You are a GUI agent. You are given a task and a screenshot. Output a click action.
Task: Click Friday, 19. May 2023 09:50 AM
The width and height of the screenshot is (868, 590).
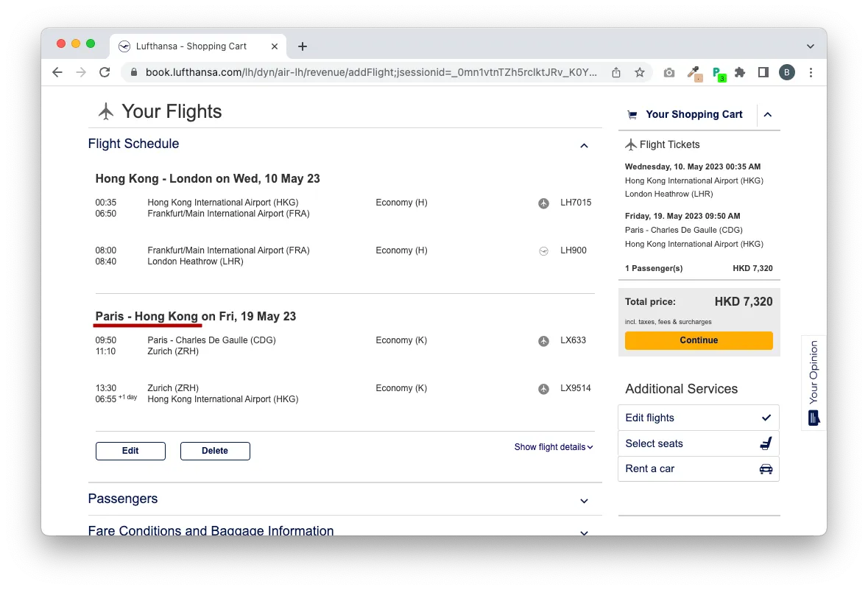click(x=682, y=216)
